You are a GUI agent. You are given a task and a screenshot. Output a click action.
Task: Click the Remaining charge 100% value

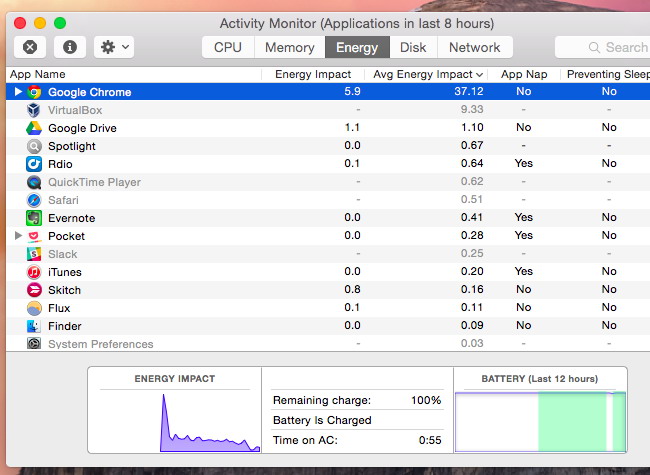pos(426,400)
